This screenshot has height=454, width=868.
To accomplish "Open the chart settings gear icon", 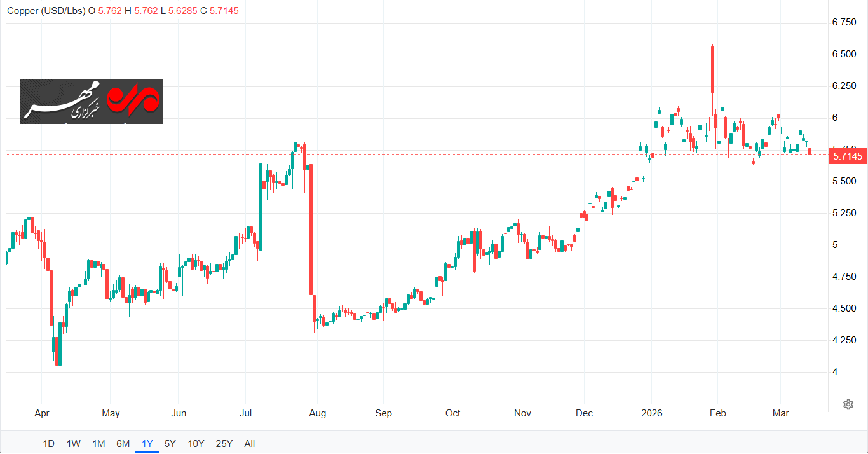I will [848, 404].
